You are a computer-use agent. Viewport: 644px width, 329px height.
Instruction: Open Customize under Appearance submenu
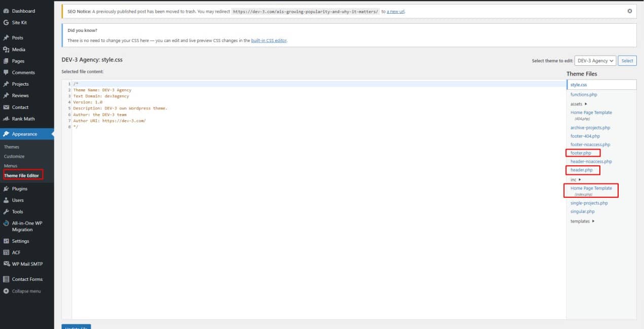[x=14, y=156]
